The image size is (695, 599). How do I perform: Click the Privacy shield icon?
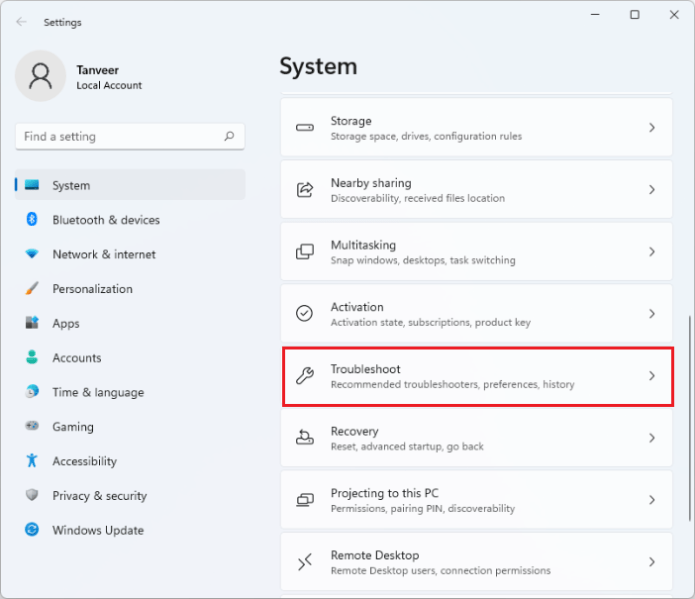click(x=32, y=495)
